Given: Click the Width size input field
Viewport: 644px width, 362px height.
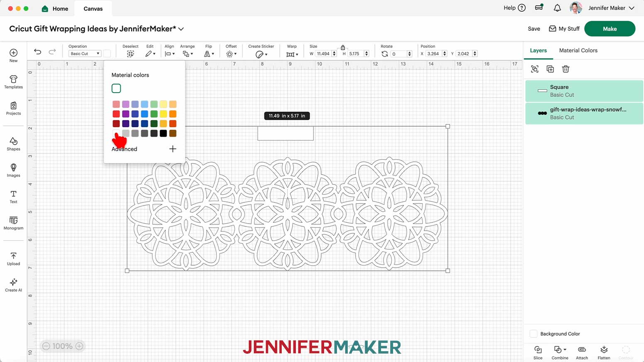Looking at the screenshot, I should coord(323,54).
